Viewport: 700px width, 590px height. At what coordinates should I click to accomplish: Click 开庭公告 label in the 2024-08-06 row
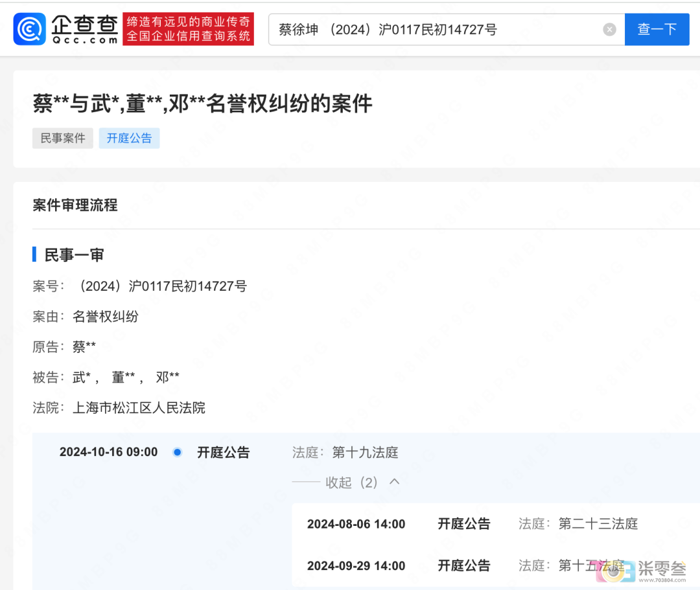(x=464, y=523)
